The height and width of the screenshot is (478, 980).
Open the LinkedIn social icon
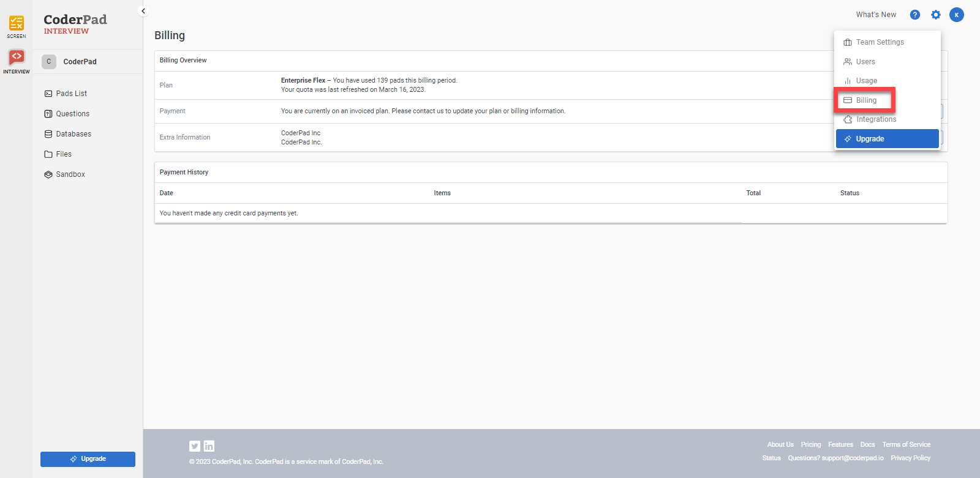point(209,446)
